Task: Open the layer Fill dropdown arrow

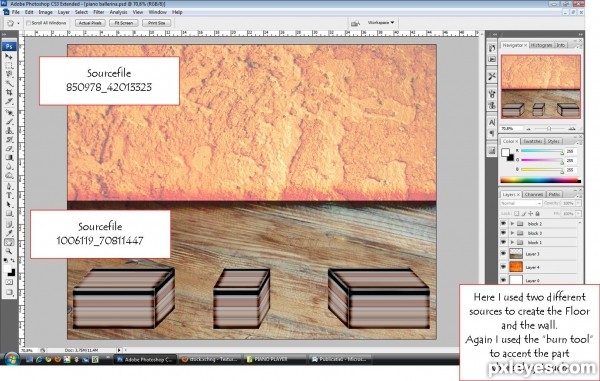Action: [x=578, y=213]
